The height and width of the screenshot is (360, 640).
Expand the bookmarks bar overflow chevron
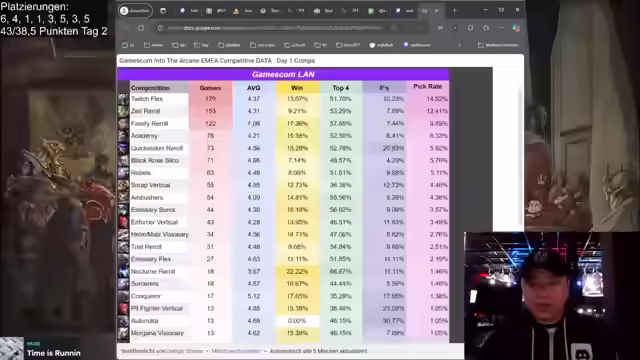(459, 45)
